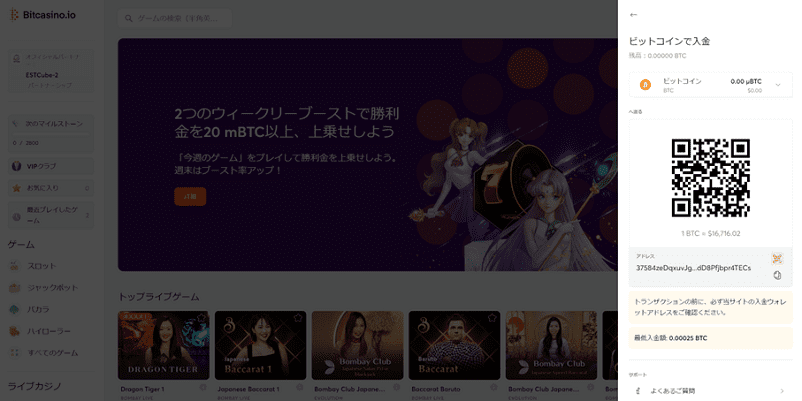802x401 pixels.
Task: Open the 次のマイルストーン milestone panel
Action: coord(51,134)
